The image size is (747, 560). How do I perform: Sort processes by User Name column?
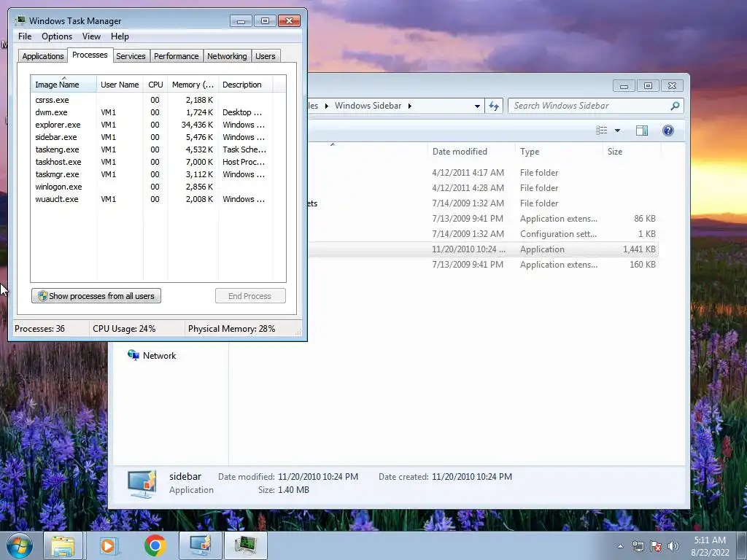pos(120,85)
